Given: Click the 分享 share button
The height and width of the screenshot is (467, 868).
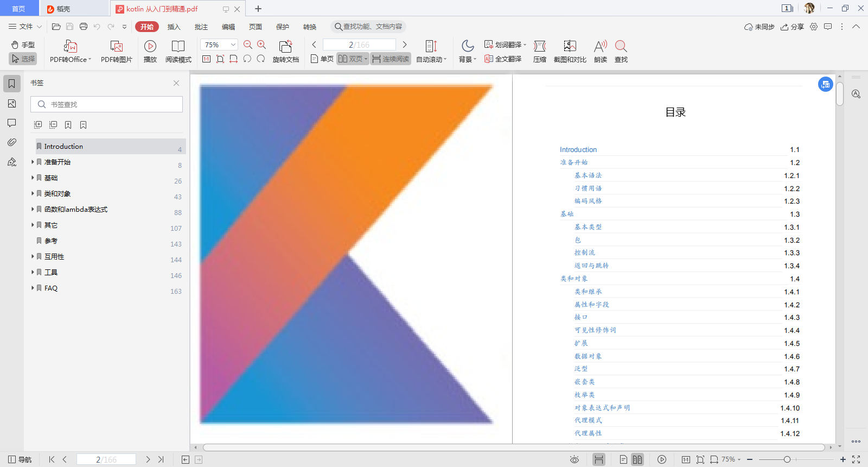Looking at the screenshot, I should (x=792, y=27).
